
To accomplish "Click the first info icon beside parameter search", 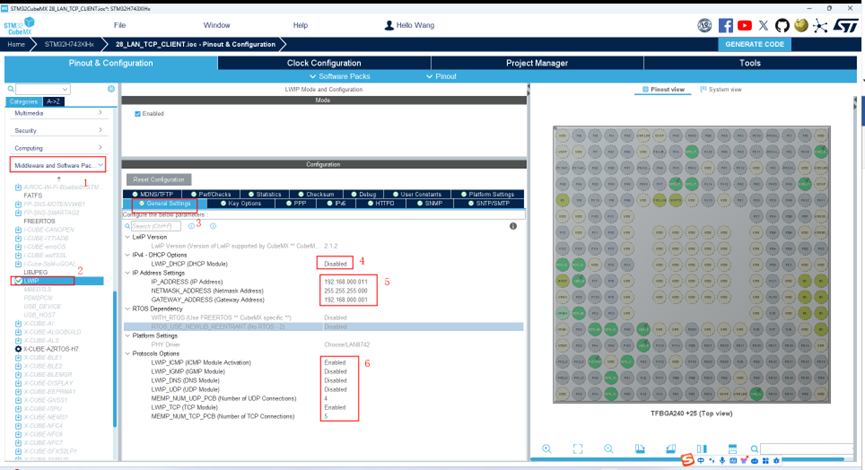I will tap(191, 226).
